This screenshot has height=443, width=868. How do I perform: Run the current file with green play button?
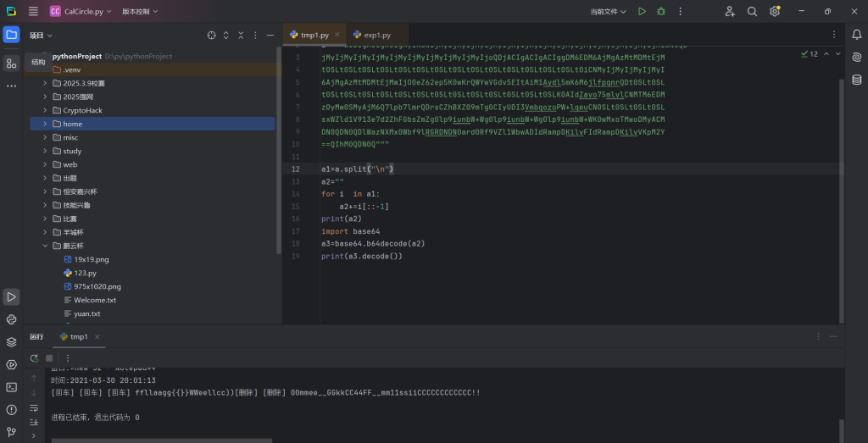(x=642, y=12)
